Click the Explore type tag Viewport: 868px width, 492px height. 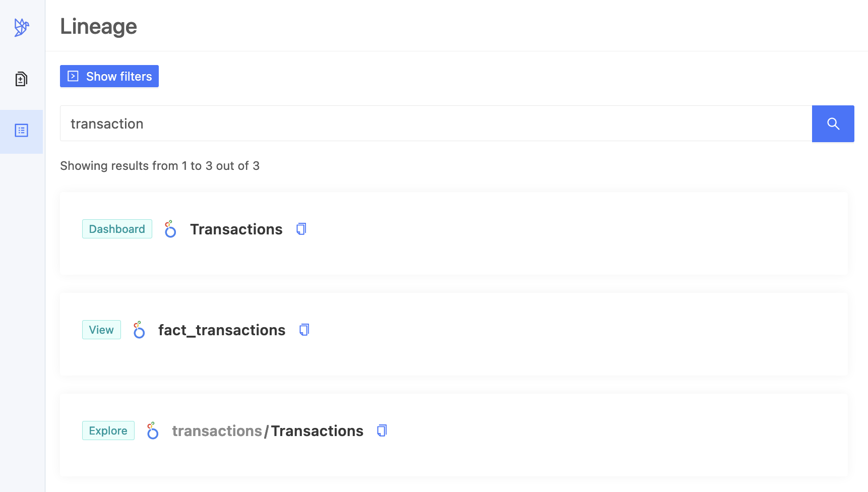[x=108, y=430]
